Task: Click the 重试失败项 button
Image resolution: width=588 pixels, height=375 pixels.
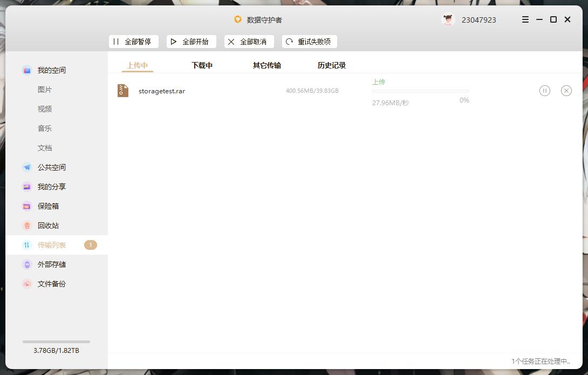Action: tap(309, 41)
